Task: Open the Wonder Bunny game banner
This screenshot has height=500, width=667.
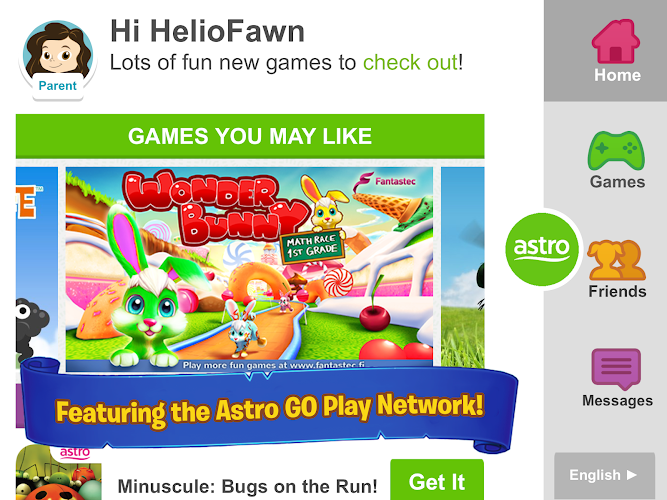Action: point(249,267)
